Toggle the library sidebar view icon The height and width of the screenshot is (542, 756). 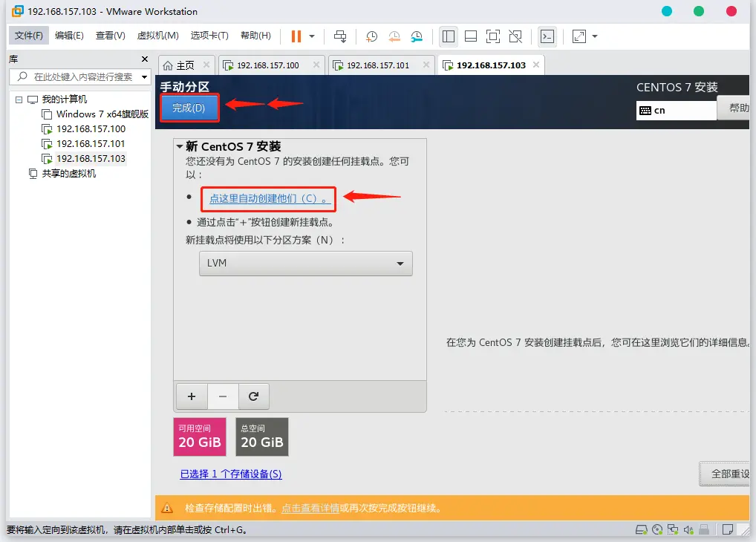[x=449, y=36]
